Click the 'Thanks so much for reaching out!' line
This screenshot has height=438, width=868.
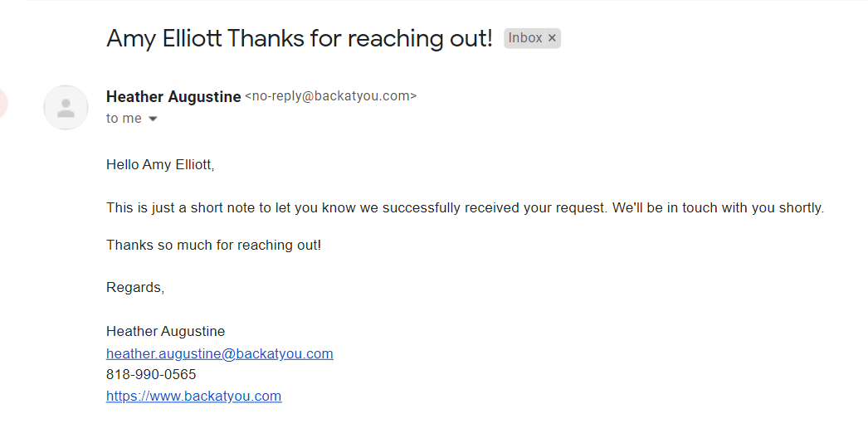pyautogui.click(x=213, y=245)
